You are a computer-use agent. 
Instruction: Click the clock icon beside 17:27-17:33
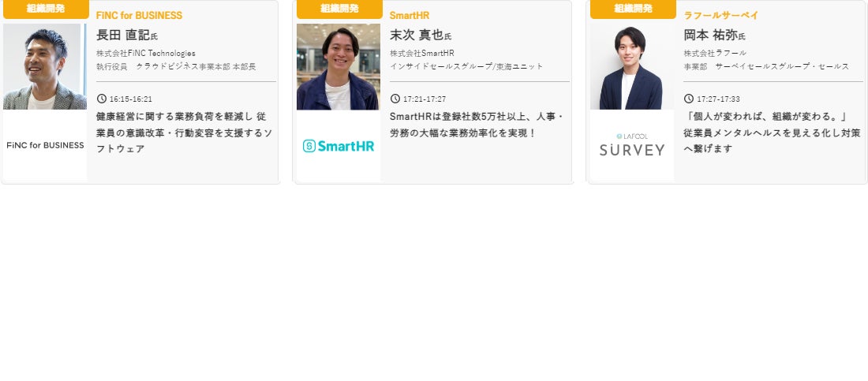(x=689, y=99)
